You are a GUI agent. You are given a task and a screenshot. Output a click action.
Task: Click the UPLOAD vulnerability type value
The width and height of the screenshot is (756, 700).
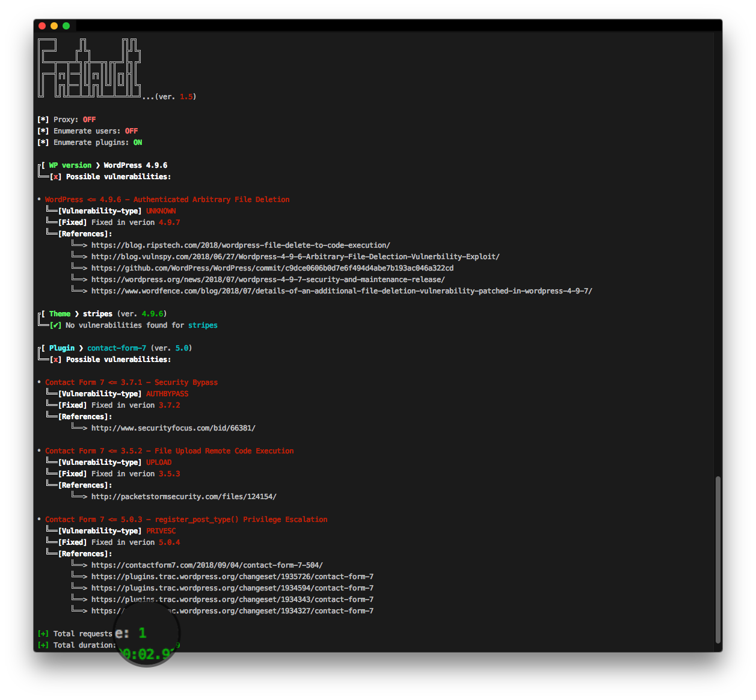(x=159, y=462)
